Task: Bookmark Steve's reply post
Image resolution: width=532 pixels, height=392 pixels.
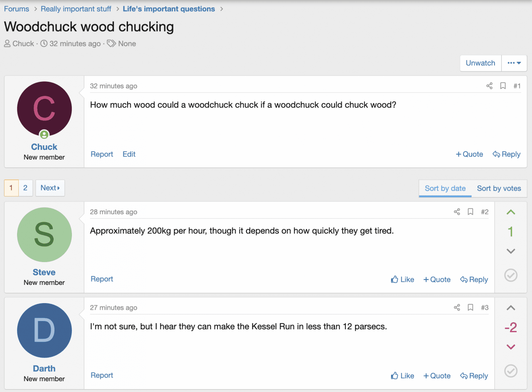Action: [470, 212]
